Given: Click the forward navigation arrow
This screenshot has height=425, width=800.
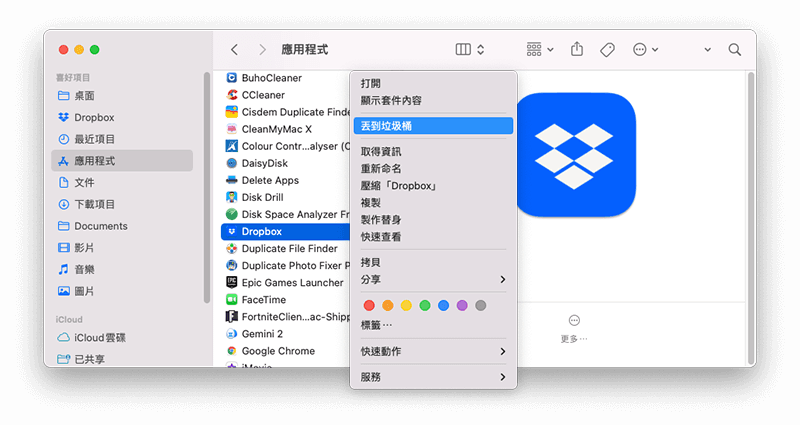Looking at the screenshot, I should point(262,49).
